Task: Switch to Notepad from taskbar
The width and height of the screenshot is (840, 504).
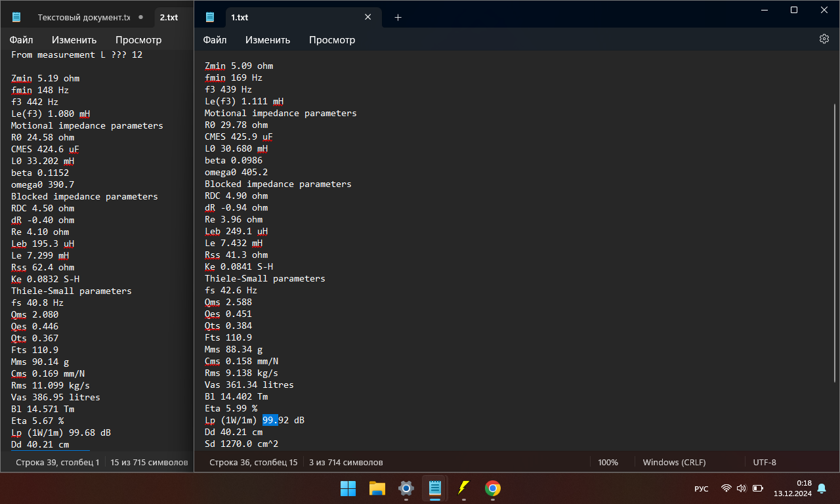Action: coord(434,488)
